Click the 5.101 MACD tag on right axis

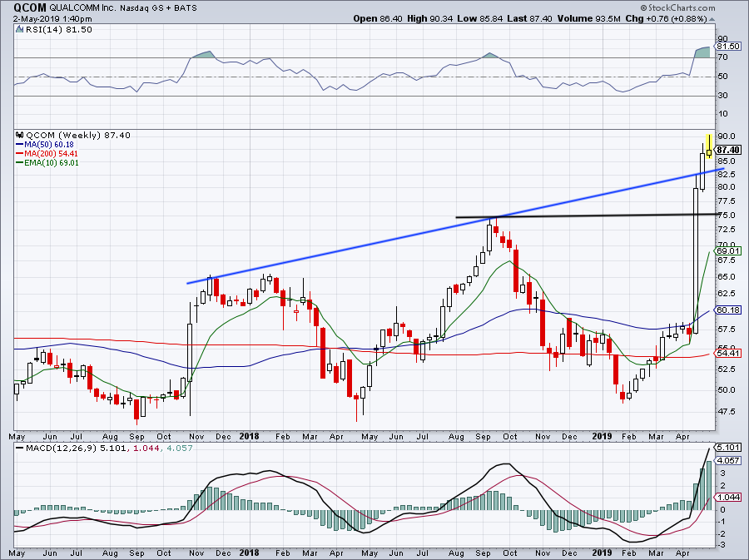pos(729,448)
